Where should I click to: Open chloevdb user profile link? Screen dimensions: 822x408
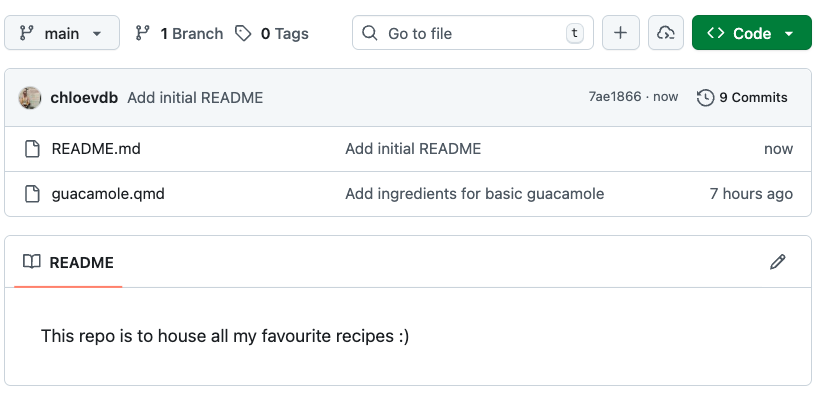(84, 97)
